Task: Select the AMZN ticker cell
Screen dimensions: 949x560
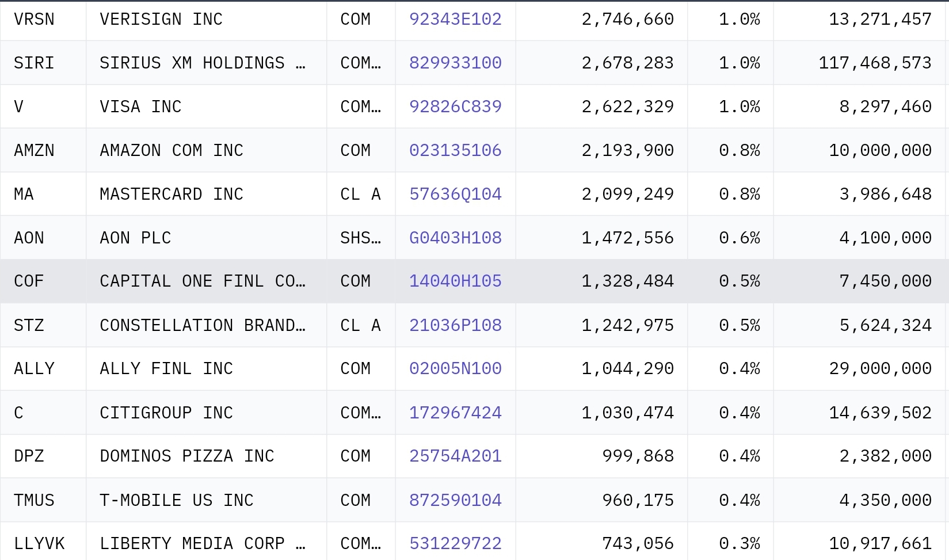Action: coord(43,150)
